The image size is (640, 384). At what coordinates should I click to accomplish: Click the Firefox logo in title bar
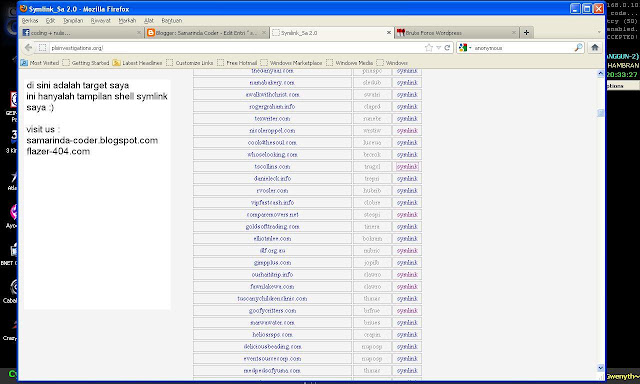pyautogui.click(x=23, y=9)
